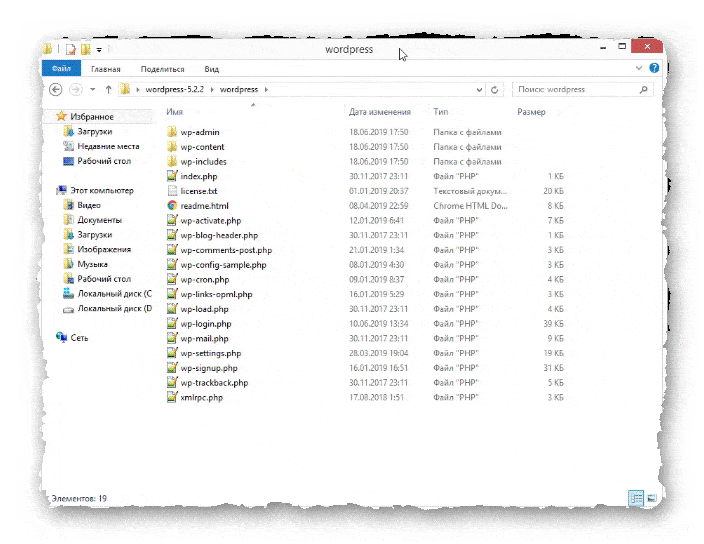Sort by Тип column header
The width and height of the screenshot is (704, 544).
[x=440, y=112]
